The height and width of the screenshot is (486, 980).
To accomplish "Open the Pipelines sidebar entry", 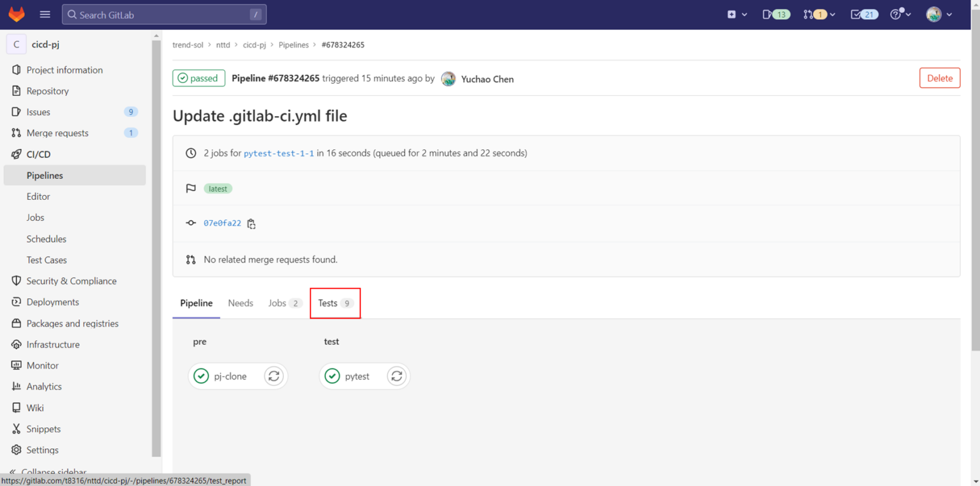I will (x=45, y=175).
